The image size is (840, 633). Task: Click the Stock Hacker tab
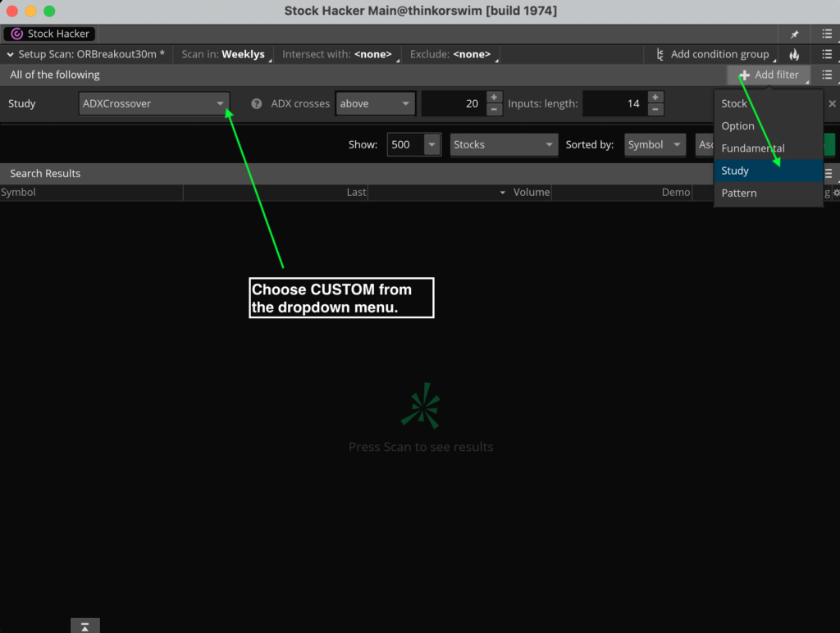[49, 34]
